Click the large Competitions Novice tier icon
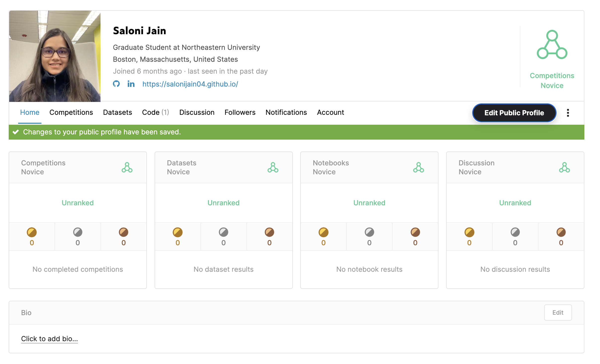 point(552,45)
